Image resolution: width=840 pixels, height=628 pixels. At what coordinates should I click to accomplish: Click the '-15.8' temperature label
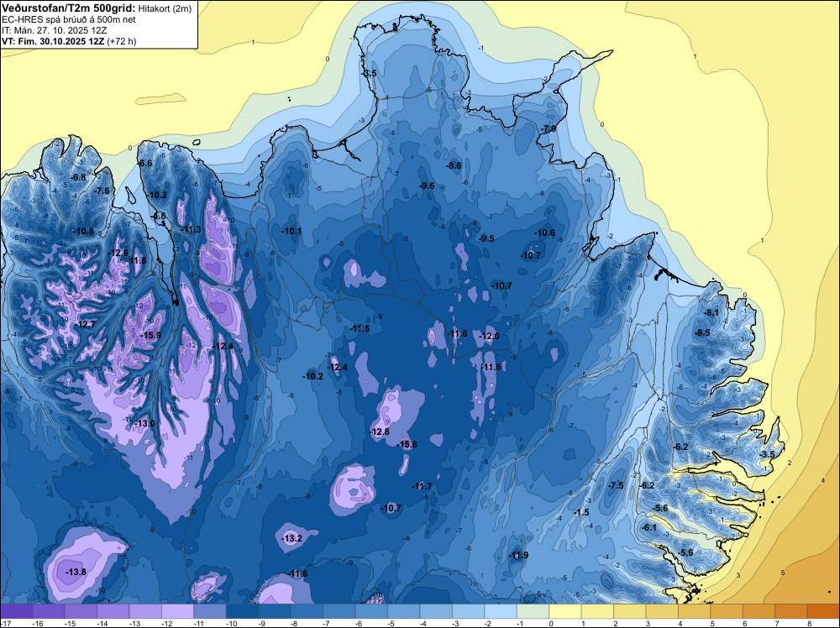407,444
